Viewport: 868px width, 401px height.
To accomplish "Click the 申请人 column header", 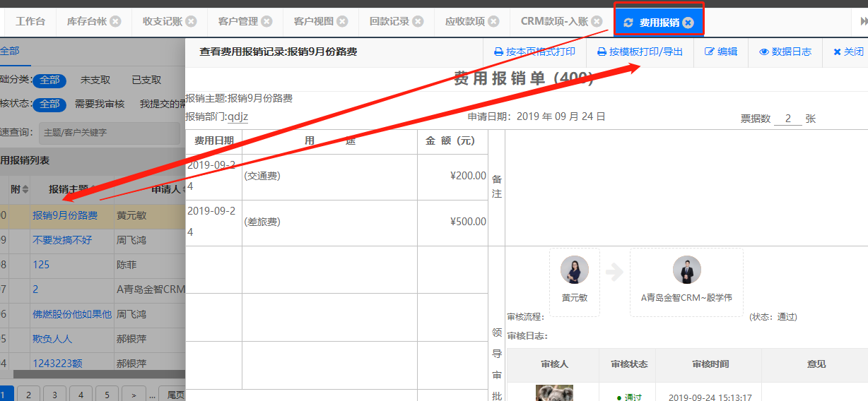I will 167,189.
